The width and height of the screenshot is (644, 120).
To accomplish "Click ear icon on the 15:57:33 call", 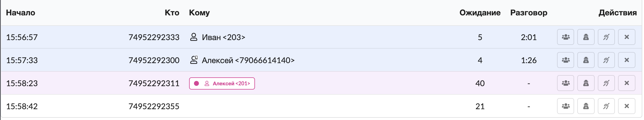I will click(x=606, y=60).
